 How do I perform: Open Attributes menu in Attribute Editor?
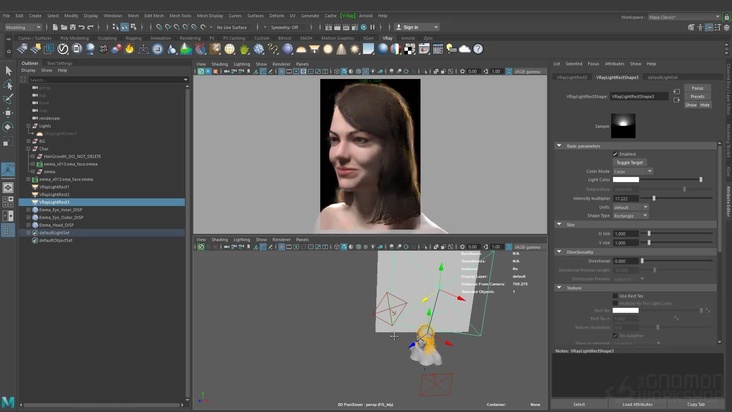tap(614, 64)
